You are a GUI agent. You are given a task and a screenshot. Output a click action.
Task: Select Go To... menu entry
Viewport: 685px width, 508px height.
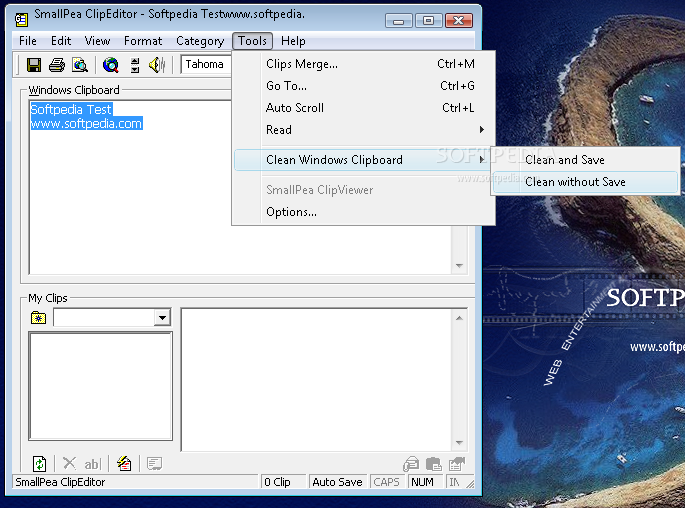(x=364, y=86)
